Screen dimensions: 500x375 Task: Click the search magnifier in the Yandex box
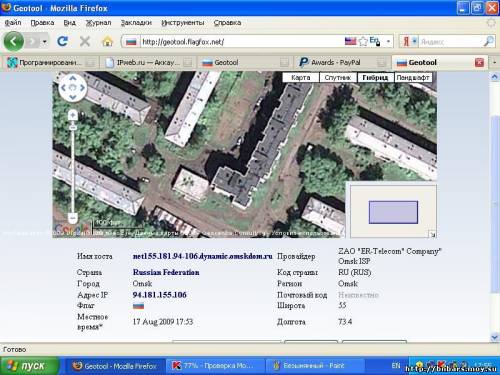pyautogui.click(x=488, y=41)
